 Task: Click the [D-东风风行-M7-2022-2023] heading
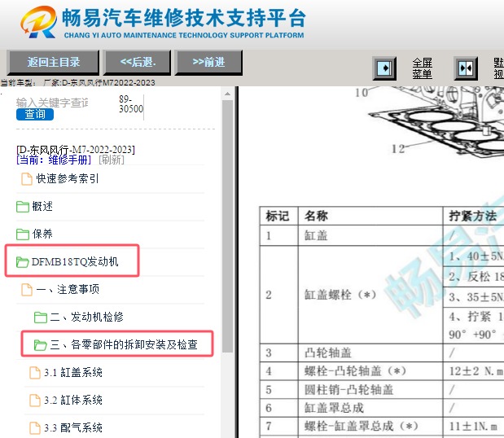[76, 150]
